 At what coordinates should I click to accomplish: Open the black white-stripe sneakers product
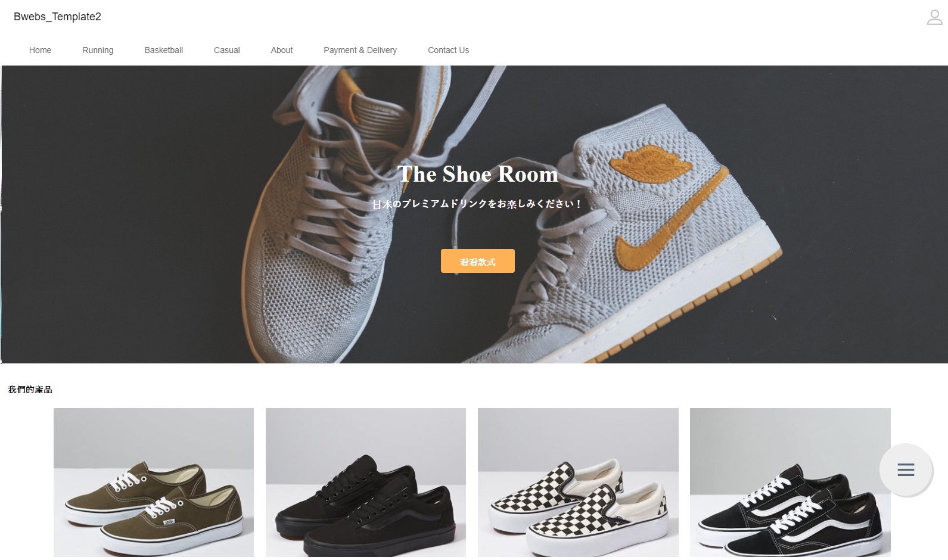pyautogui.click(x=790, y=483)
